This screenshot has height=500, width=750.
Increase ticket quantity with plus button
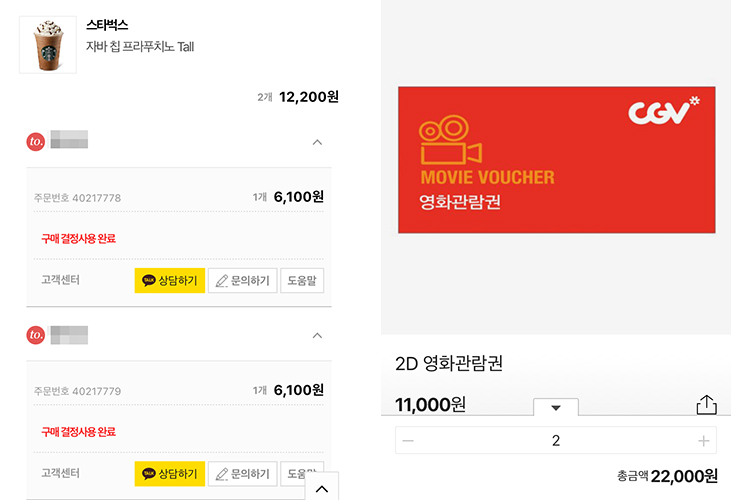[x=703, y=440]
